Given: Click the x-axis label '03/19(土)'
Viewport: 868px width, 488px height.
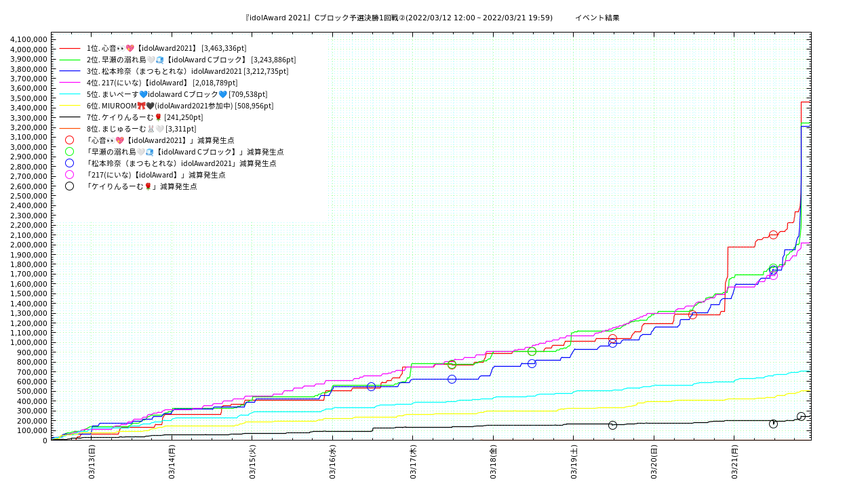Looking at the screenshot, I should click(574, 462).
